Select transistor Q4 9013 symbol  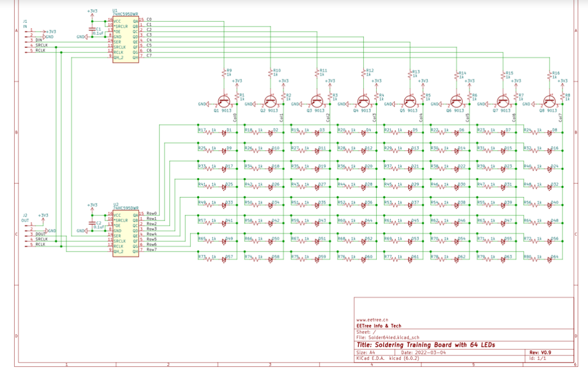pos(363,102)
